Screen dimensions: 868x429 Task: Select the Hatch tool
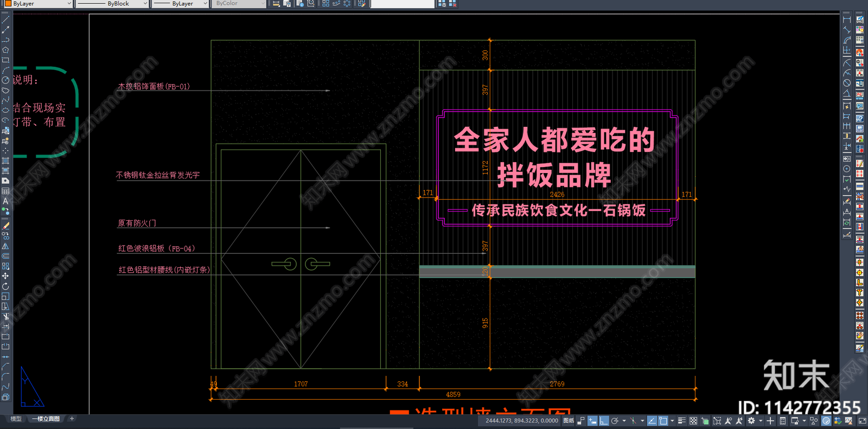[x=5, y=161]
